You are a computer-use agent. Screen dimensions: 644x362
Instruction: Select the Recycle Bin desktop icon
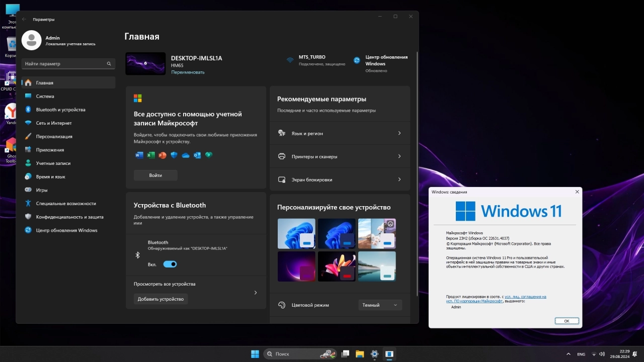click(11, 44)
